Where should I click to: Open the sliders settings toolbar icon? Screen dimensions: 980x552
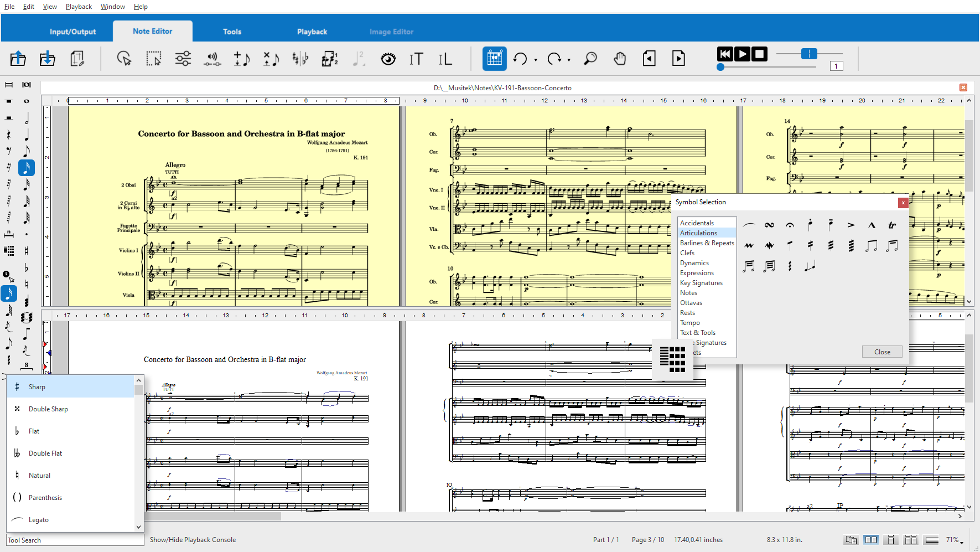183,58
